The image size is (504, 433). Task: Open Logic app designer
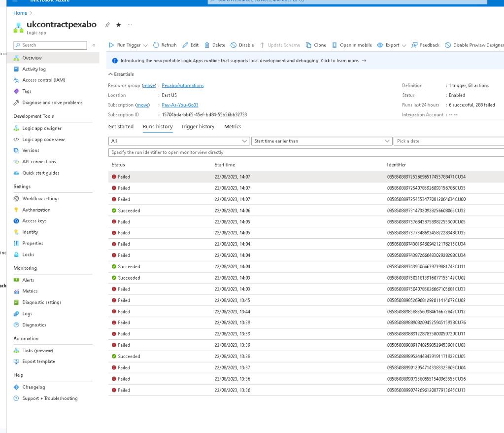pyautogui.click(x=42, y=128)
